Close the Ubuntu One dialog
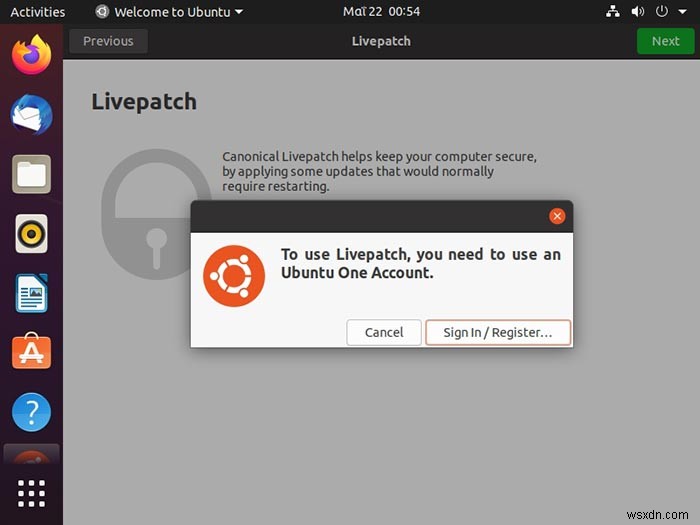This screenshot has width=700, height=525. (557, 216)
